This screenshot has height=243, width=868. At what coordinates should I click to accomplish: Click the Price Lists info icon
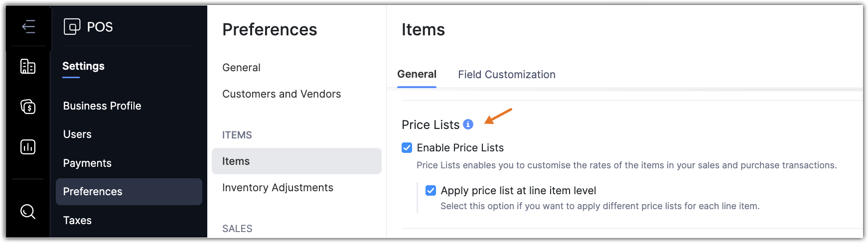point(468,124)
